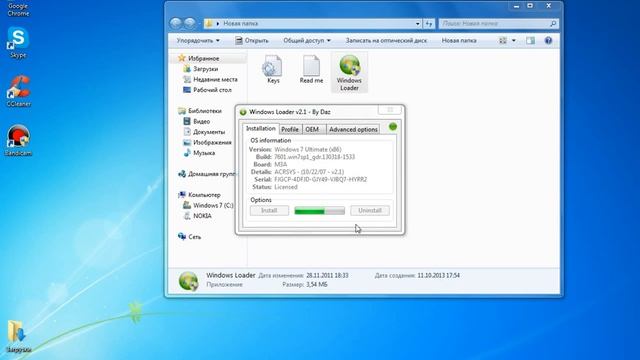
Task: Expand the address bar history dropdown arrow
Action: pyautogui.click(x=417, y=24)
